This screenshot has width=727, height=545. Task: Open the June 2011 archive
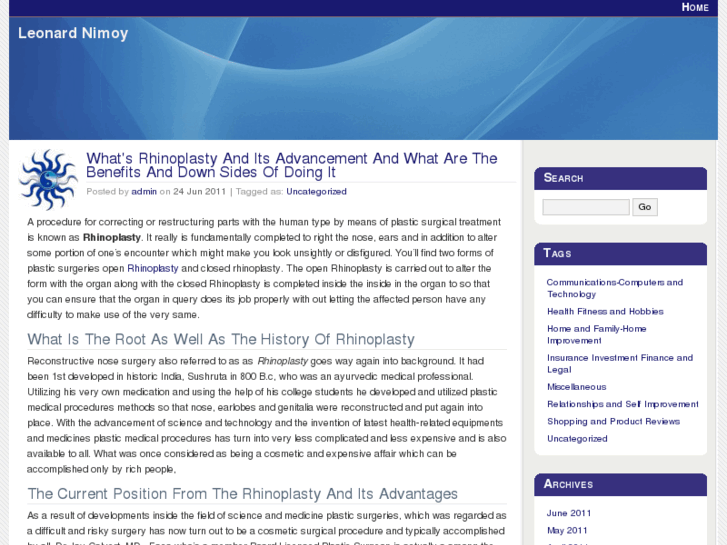pos(568,513)
